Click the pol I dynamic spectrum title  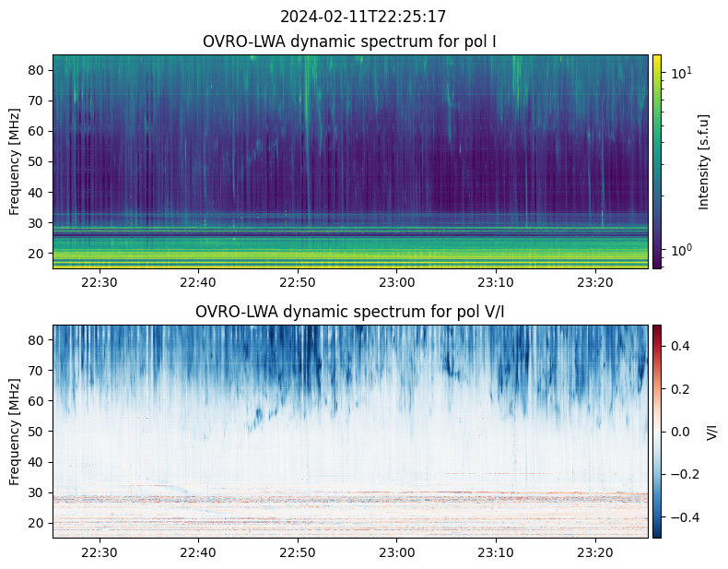pos(349,41)
